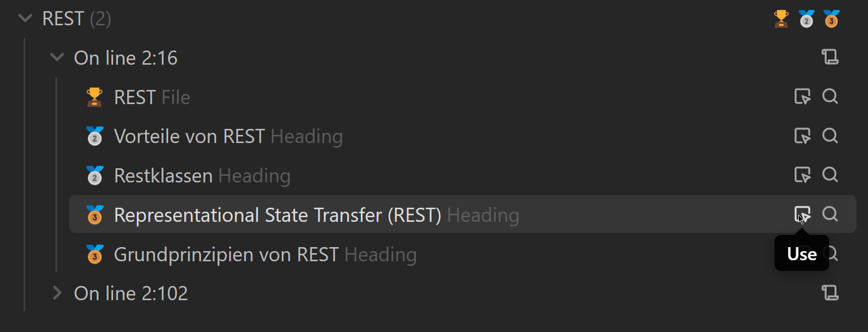Screen dimensions: 868x332
Task: Click magnifier icon on Vorteile von REST row
Action: tap(830, 135)
